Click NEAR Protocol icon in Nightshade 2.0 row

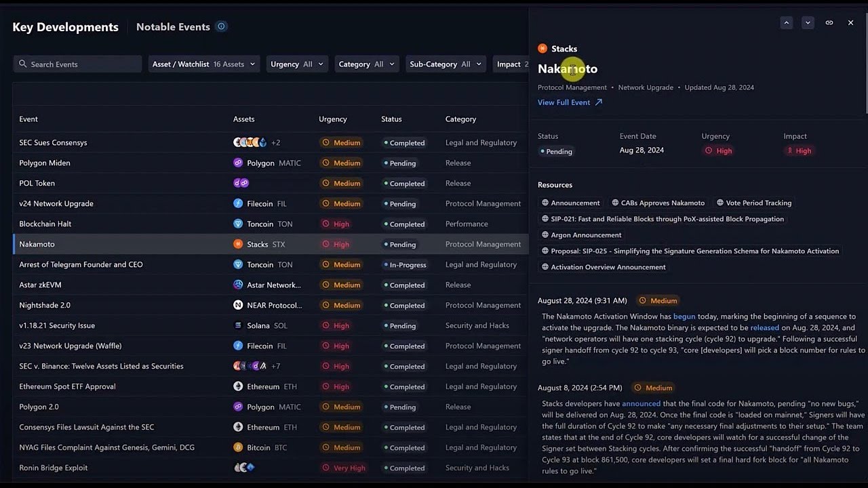tap(238, 305)
